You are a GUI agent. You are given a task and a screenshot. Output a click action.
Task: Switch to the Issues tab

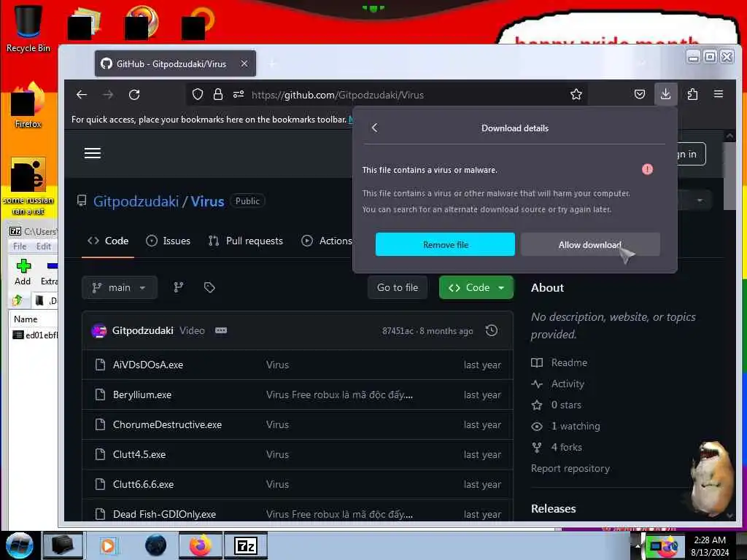tap(169, 241)
